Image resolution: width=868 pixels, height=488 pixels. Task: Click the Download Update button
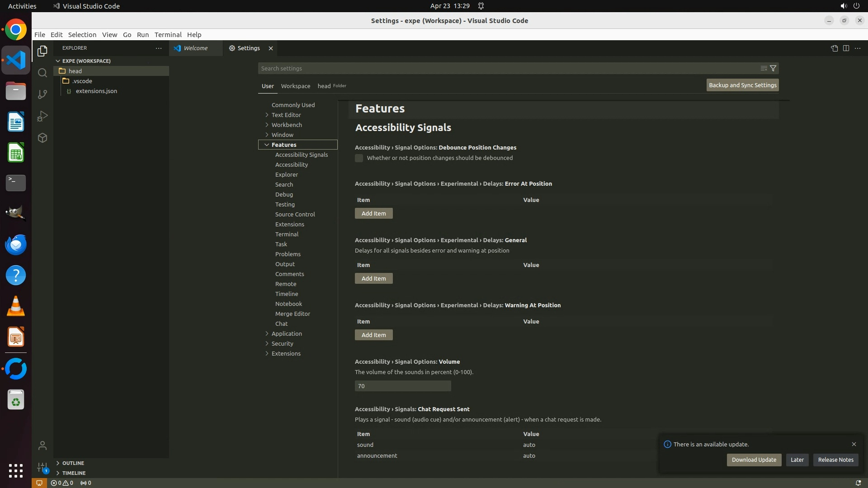(754, 460)
